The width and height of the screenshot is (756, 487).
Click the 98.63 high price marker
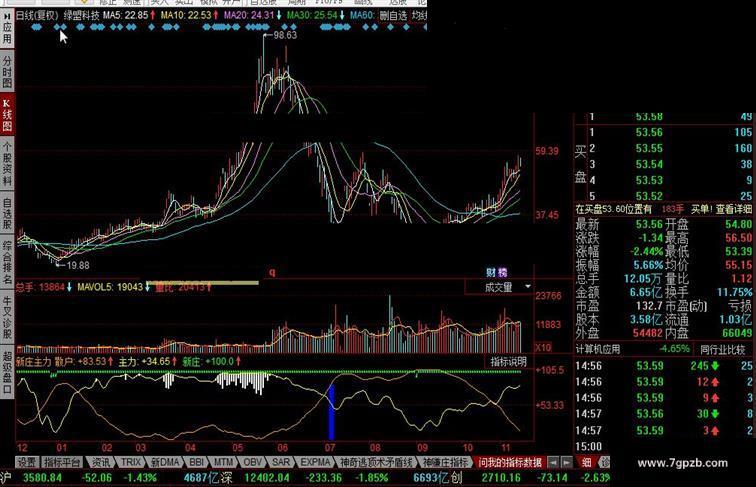tap(285, 35)
